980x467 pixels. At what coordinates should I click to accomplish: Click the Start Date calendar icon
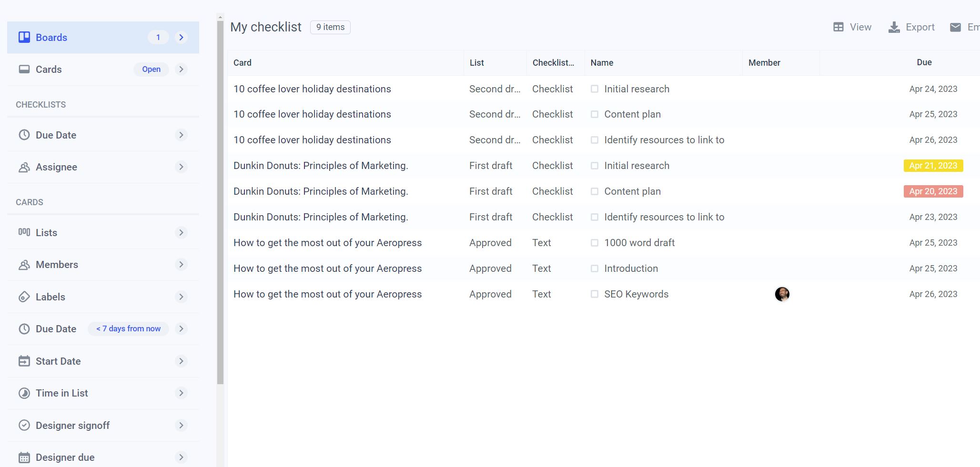[x=24, y=361]
